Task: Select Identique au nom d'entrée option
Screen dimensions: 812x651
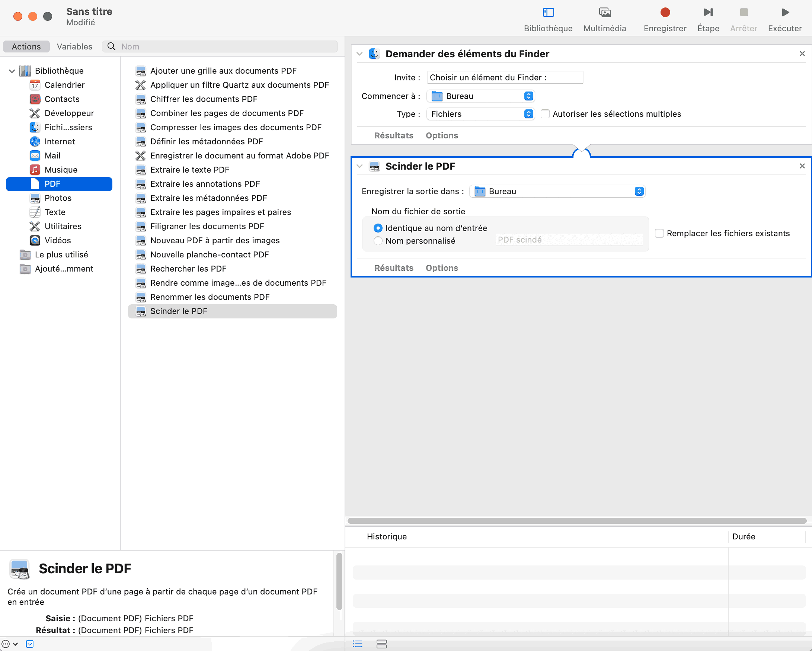Action: (x=378, y=228)
